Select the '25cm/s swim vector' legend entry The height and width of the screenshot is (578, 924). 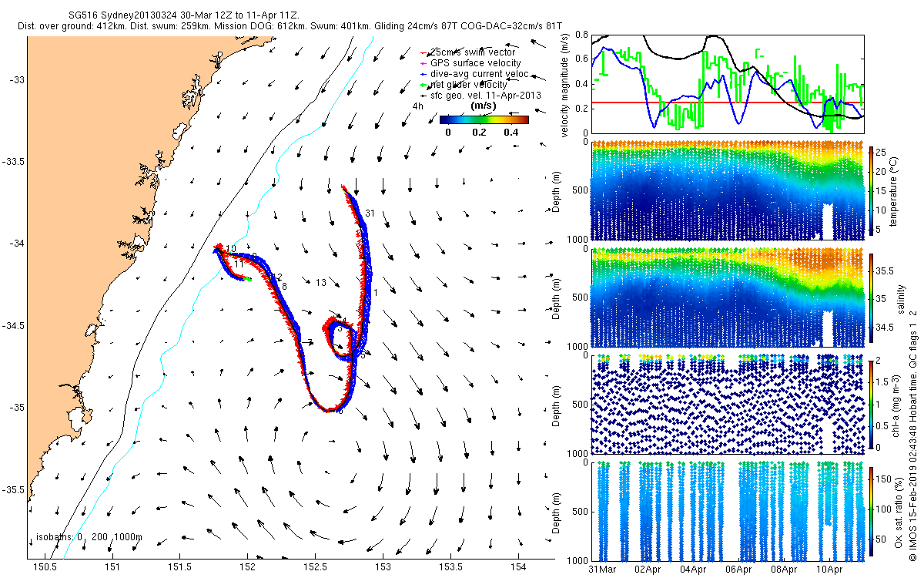point(474,52)
